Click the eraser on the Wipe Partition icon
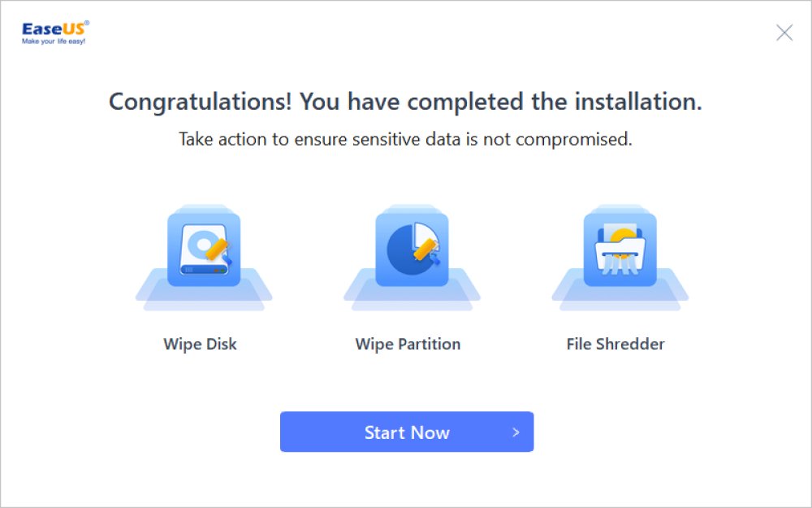 tap(425, 248)
